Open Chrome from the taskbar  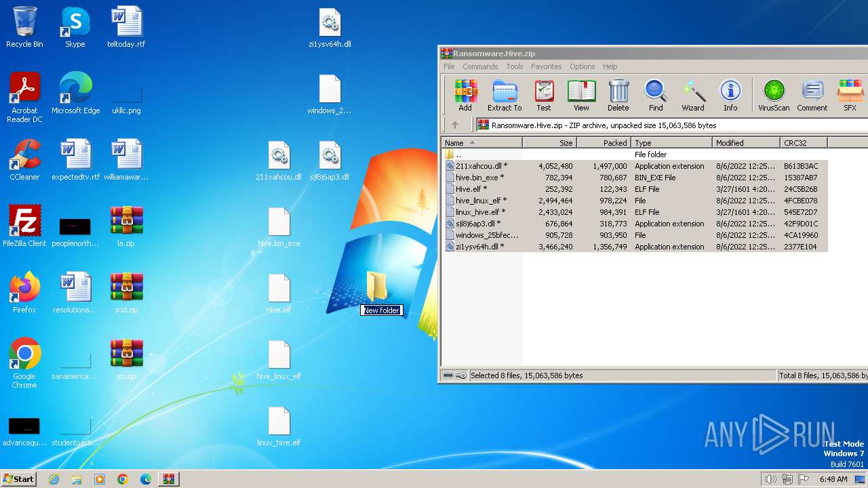pyautogui.click(x=122, y=479)
